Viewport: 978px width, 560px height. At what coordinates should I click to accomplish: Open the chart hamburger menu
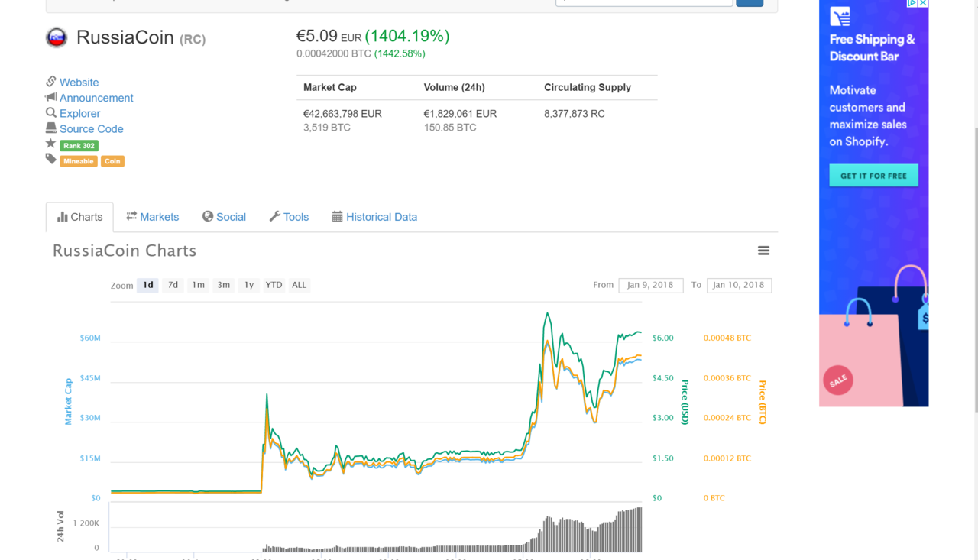point(763,251)
